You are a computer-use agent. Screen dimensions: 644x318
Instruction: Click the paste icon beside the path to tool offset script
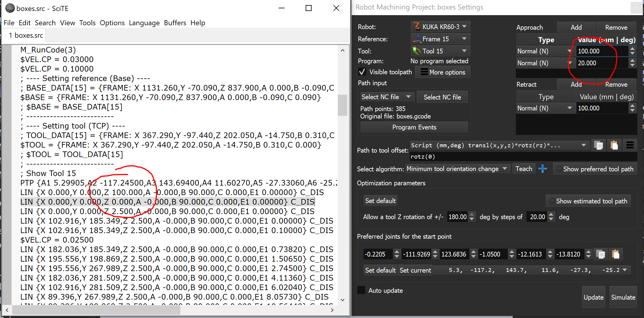click(614, 145)
